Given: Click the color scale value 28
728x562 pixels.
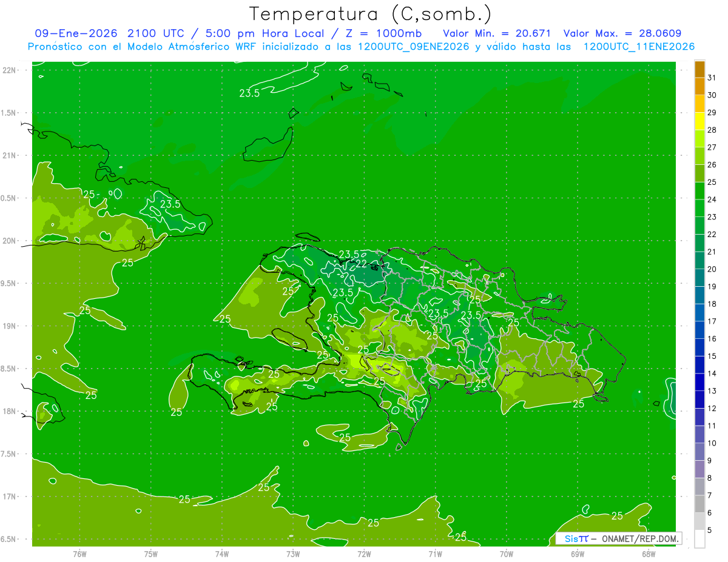Looking at the screenshot, I should (x=712, y=130).
